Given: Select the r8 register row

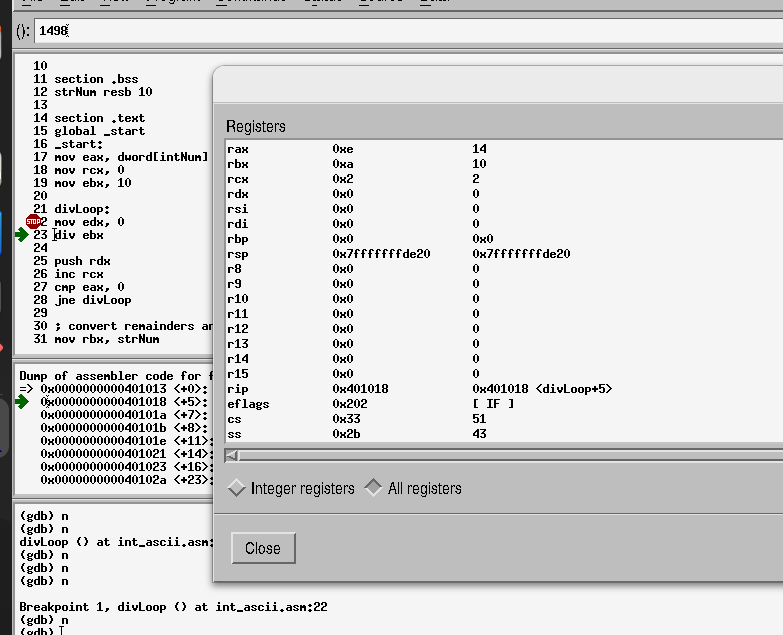Looking at the screenshot, I should pos(504,269).
